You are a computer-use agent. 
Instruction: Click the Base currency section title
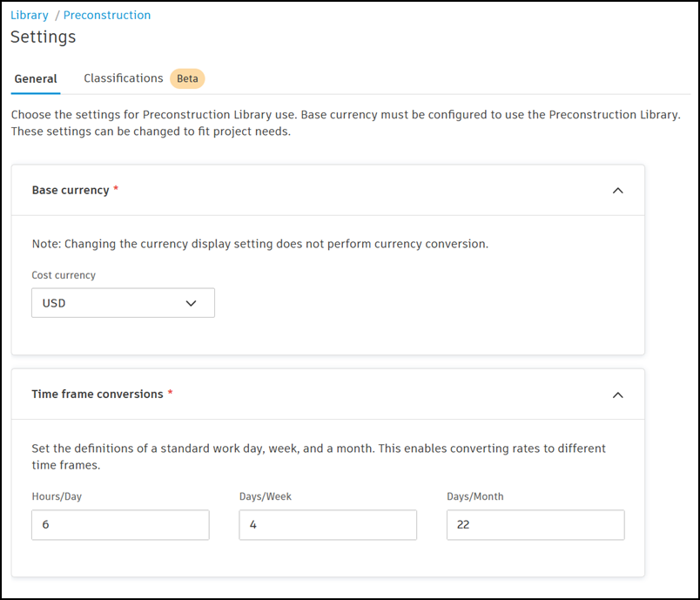[x=71, y=190]
